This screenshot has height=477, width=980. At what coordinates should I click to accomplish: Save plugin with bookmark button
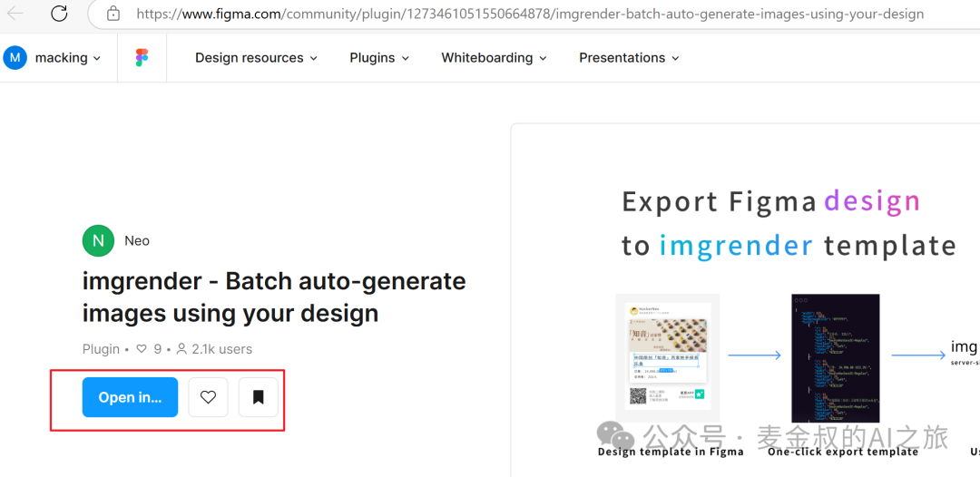258,397
